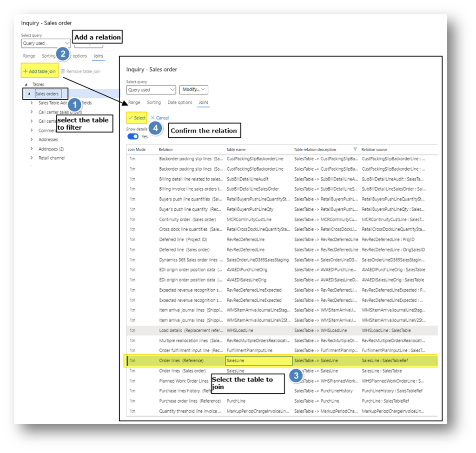Image resolution: width=476 pixels, height=453 pixels.
Task: Switch to the Date options tab in the foreground dialog
Action: [x=179, y=102]
